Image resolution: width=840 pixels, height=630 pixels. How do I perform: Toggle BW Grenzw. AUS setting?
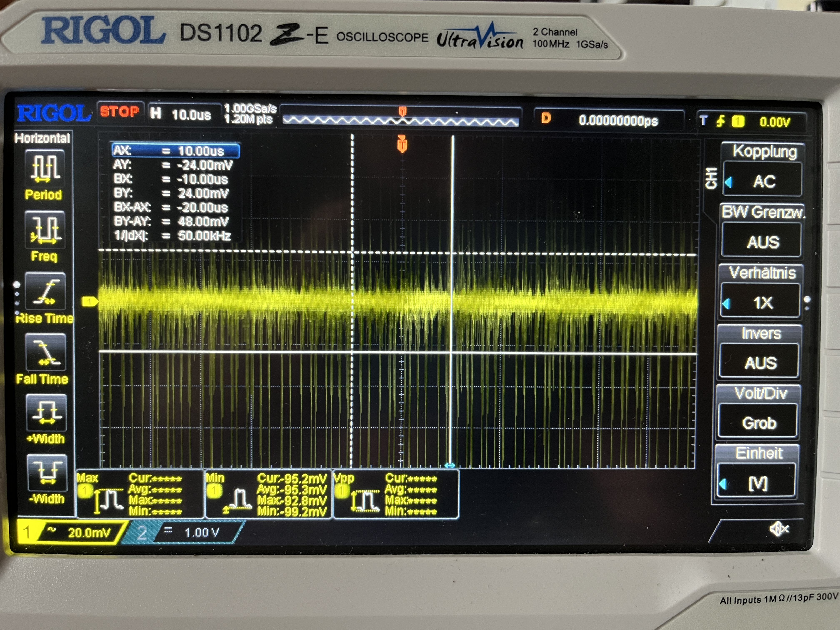[762, 241]
